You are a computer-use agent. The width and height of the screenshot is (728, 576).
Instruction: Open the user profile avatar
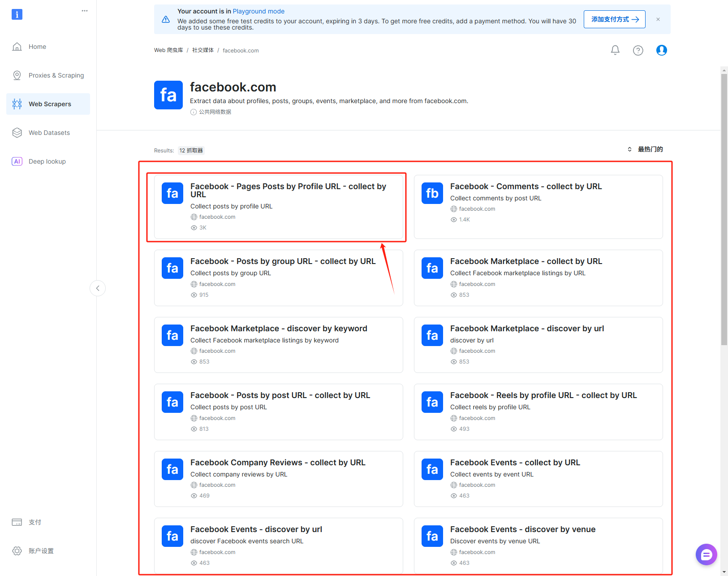pos(661,50)
